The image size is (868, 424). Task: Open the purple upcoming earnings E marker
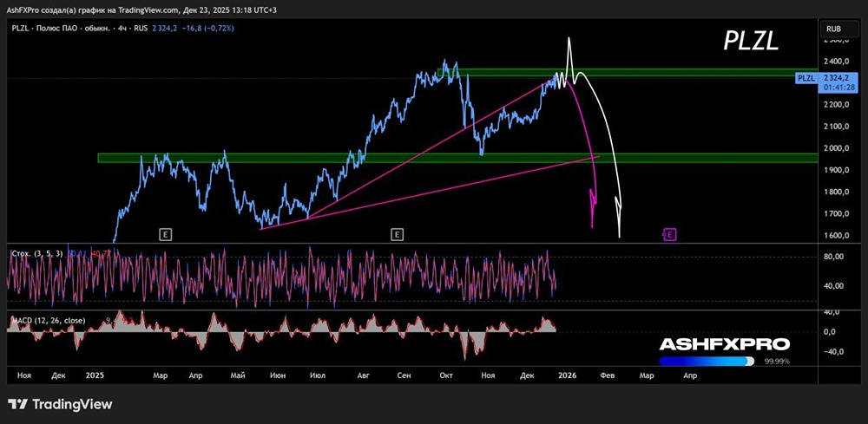pyautogui.click(x=670, y=234)
